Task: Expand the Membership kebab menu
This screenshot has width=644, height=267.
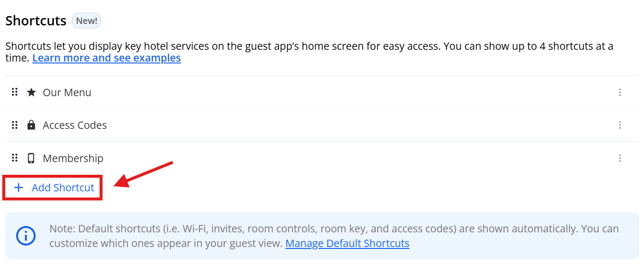Action: tap(620, 158)
